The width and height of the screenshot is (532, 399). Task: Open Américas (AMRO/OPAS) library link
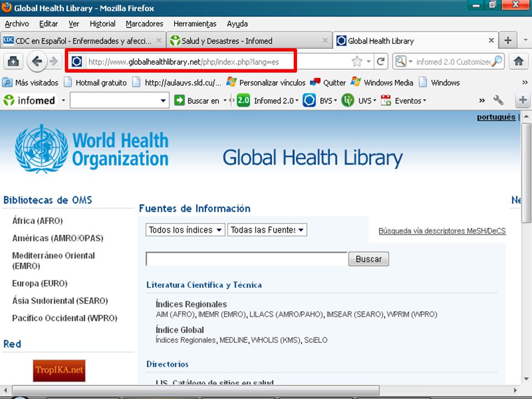point(58,238)
